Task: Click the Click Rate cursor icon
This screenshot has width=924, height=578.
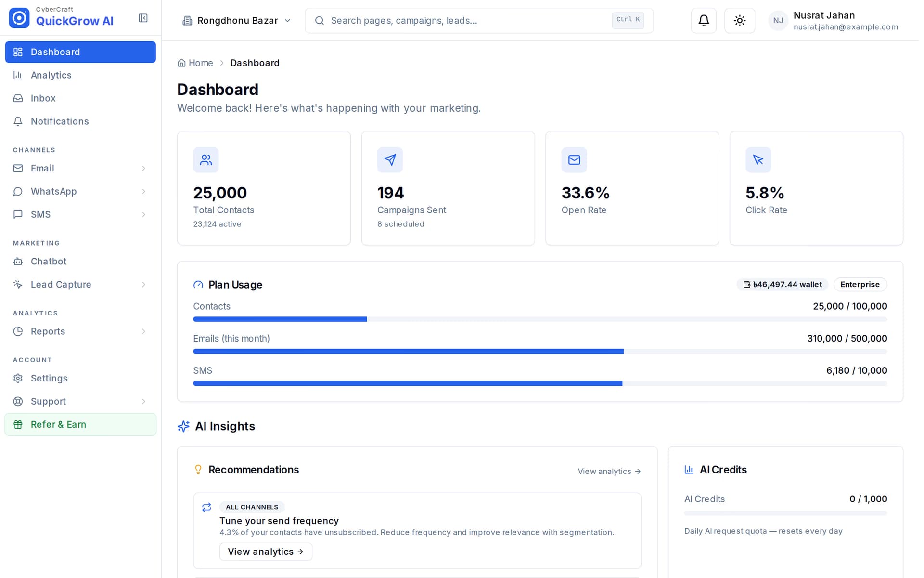Action: tap(758, 160)
